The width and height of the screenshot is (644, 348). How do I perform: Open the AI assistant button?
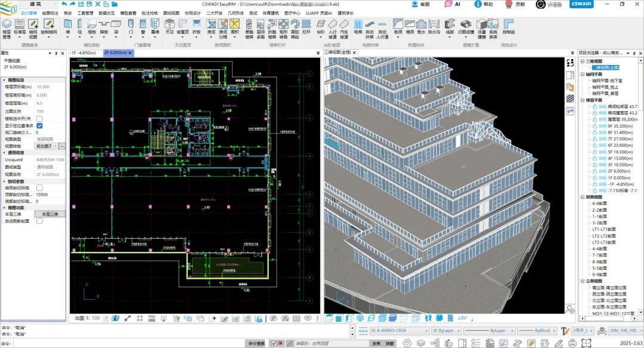[x=453, y=4]
